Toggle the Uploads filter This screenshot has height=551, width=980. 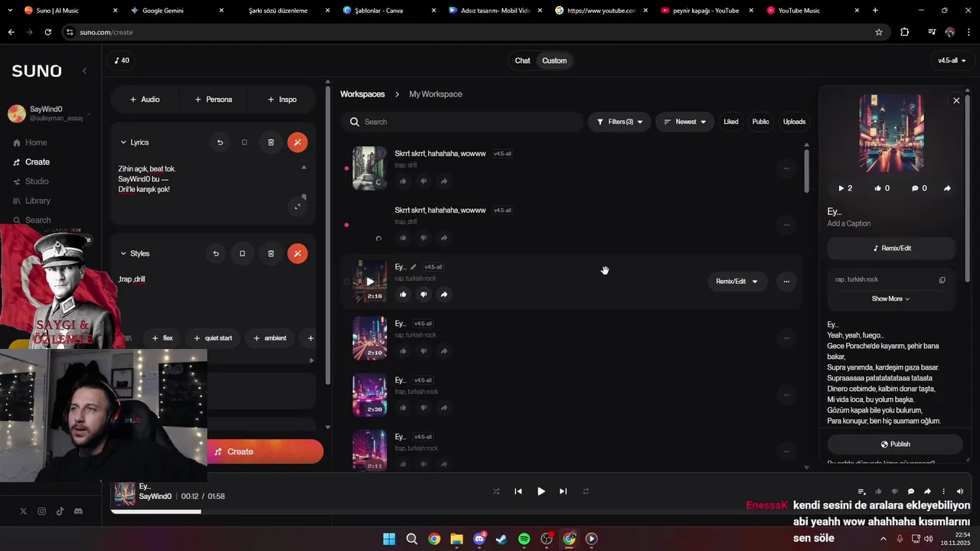pyautogui.click(x=794, y=122)
